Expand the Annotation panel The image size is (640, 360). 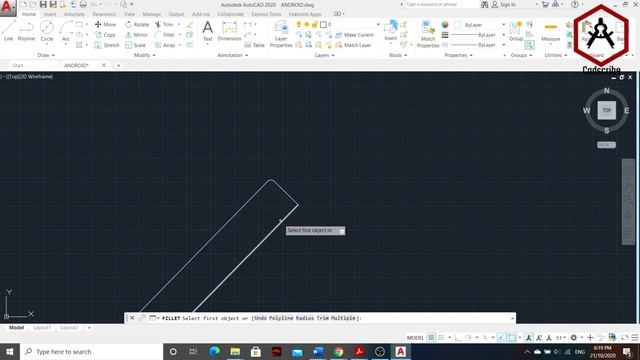(x=233, y=55)
